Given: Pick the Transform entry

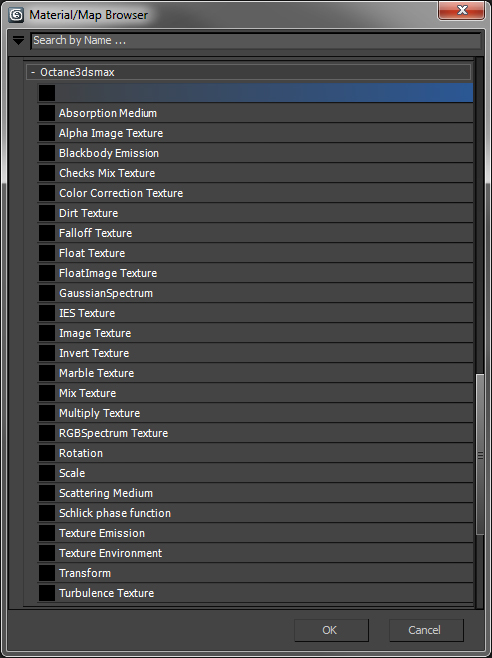Looking at the screenshot, I should coord(255,573).
